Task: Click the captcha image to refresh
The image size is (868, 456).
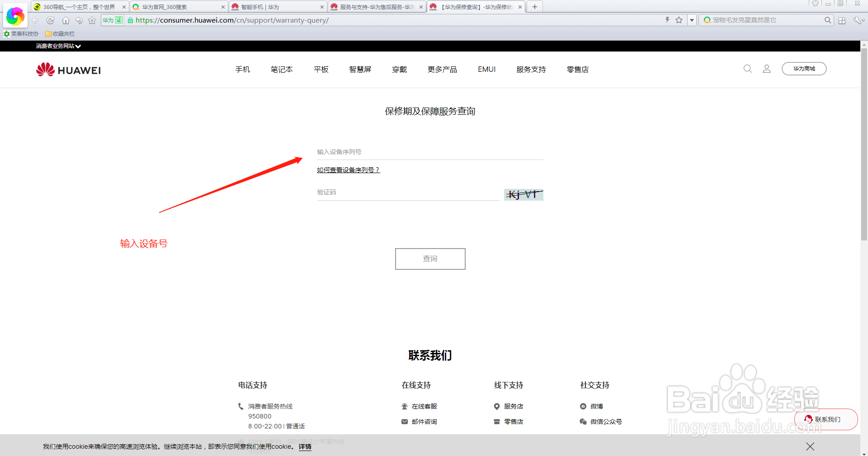Action: coord(523,194)
